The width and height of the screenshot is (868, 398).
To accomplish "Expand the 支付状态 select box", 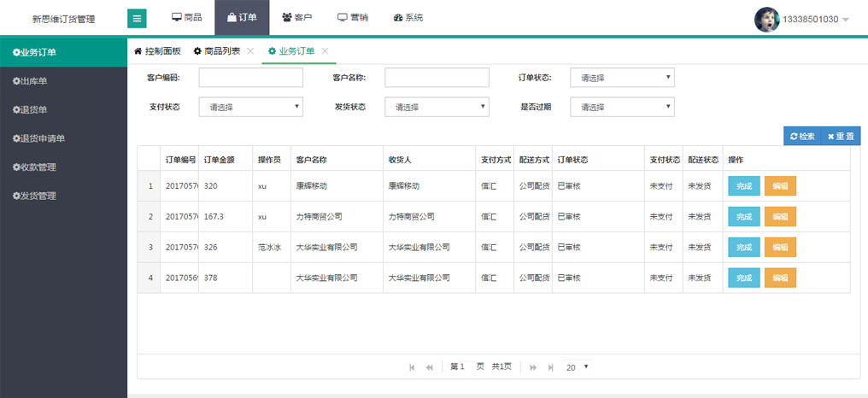I will tap(251, 107).
